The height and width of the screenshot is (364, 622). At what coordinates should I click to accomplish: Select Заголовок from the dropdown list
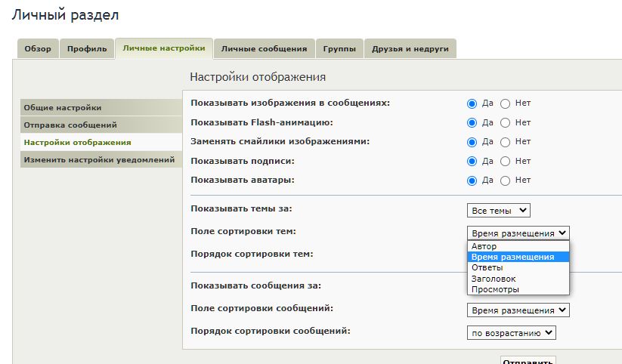493,279
